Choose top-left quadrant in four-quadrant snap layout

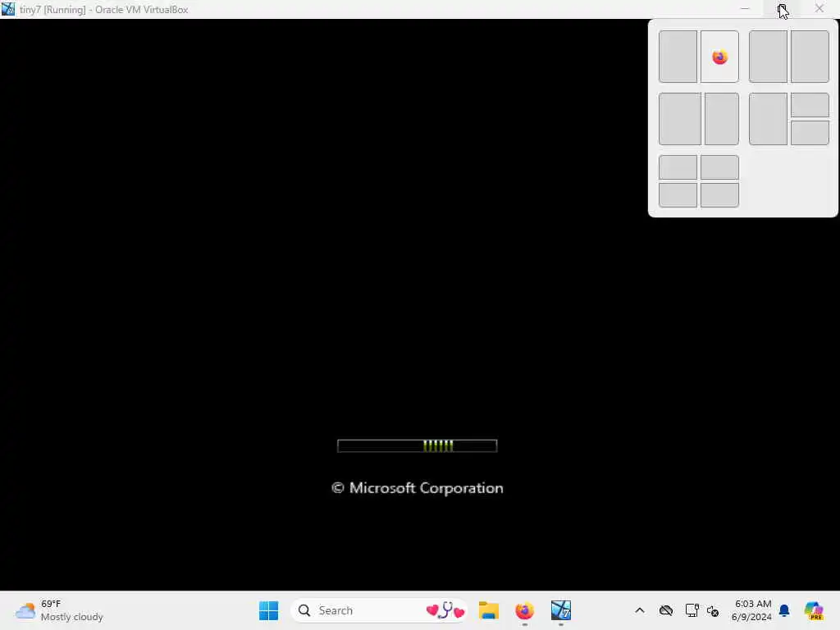coord(678,167)
